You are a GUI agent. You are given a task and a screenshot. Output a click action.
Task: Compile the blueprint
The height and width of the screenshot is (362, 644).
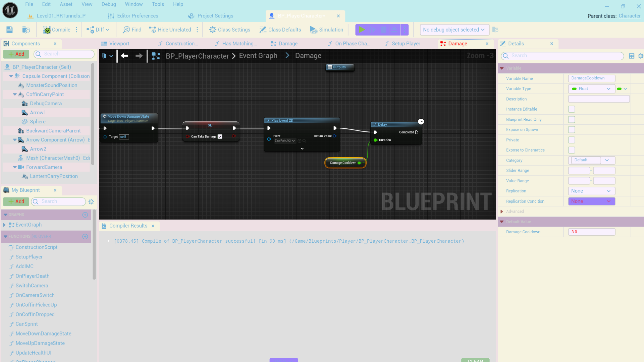coord(57,30)
